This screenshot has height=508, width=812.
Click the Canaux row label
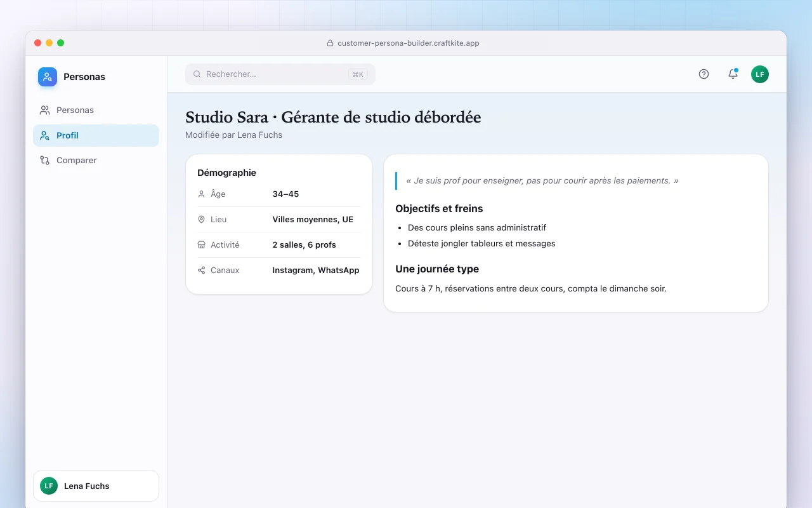click(225, 271)
